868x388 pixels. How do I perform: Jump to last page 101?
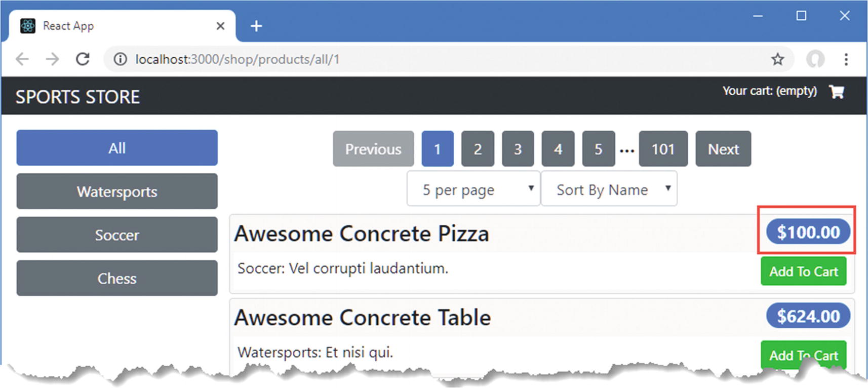tap(663, 149)
